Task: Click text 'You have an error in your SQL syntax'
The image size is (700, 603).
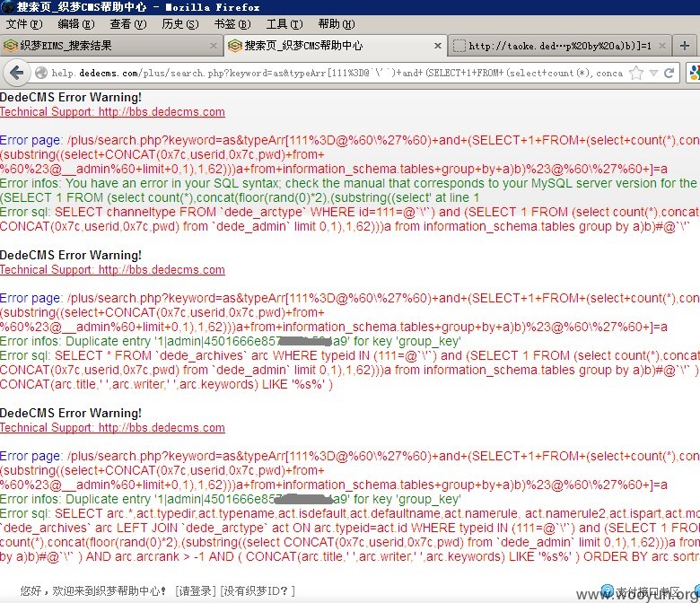Action: [172, 183]
